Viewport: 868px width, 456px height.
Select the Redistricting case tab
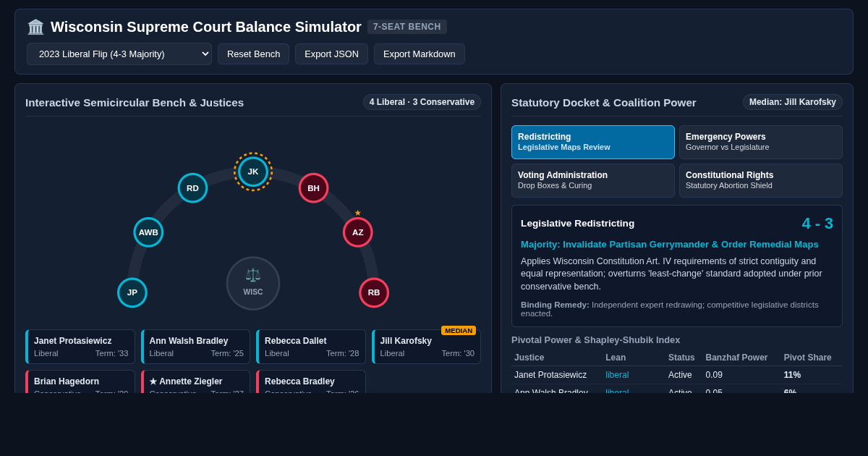click(x=593, y=142)
